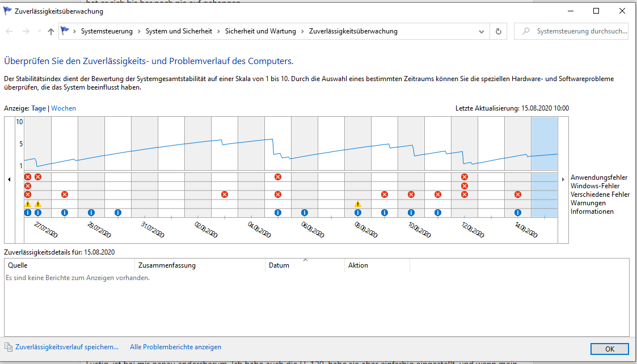
Task: Select the information icon under 14.08.2020
Action: [x=517, y=213]
